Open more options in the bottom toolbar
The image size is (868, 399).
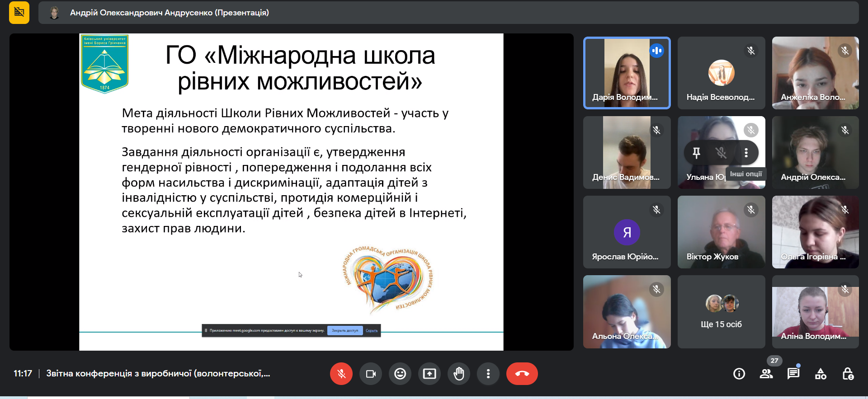point(488,374)
